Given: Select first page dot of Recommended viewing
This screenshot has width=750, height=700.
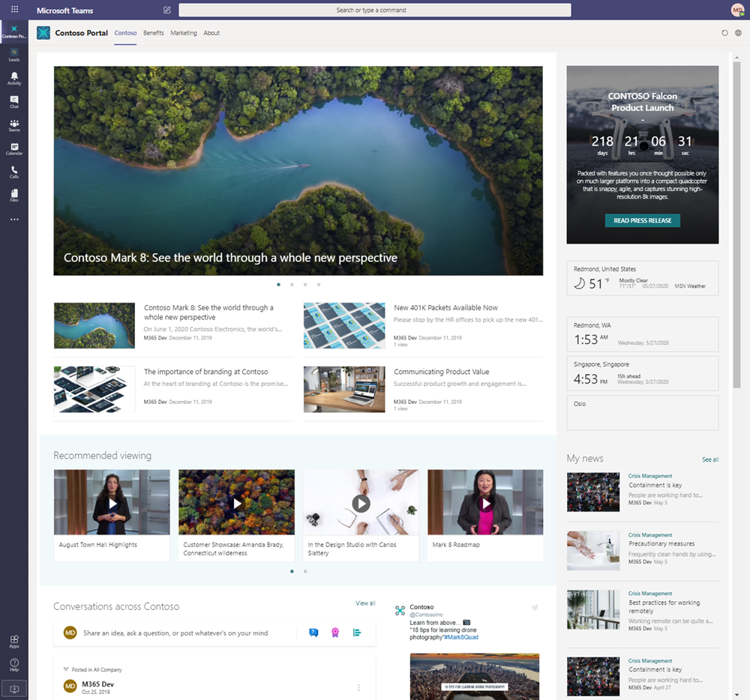Looking at the screenshot, I should coord(292,572).
